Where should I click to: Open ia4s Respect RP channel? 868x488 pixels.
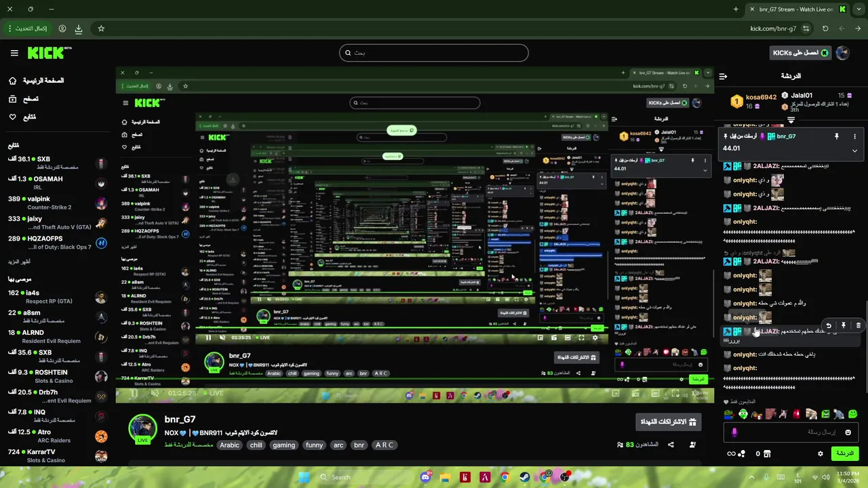click(x=58, y=297)
